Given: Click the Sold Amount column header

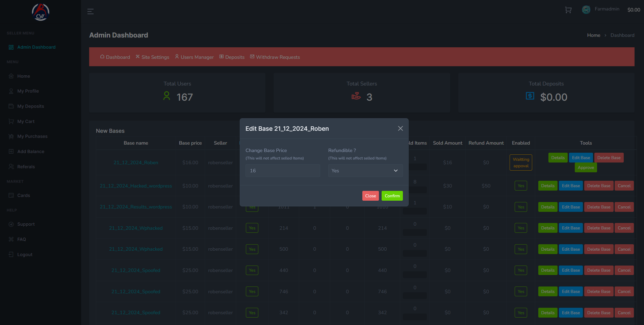Looking at the screenshot, I should [447, 143].
